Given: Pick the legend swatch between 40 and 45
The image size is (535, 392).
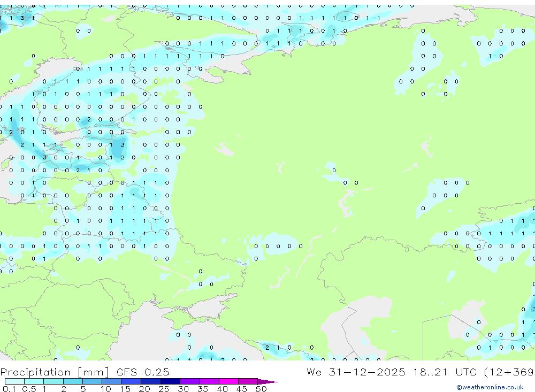Looking at the screenshot, I should click(228, 381).
